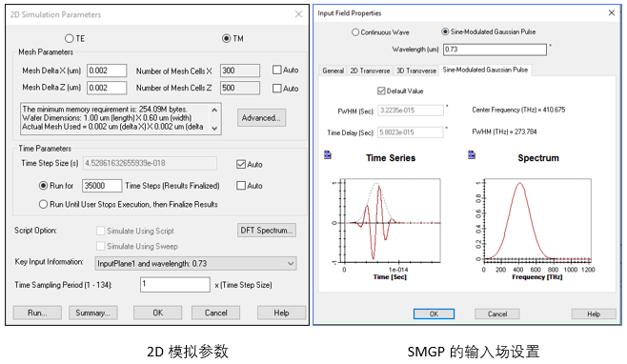Open the DFT Spectrum... dialog

pos(267,231)
